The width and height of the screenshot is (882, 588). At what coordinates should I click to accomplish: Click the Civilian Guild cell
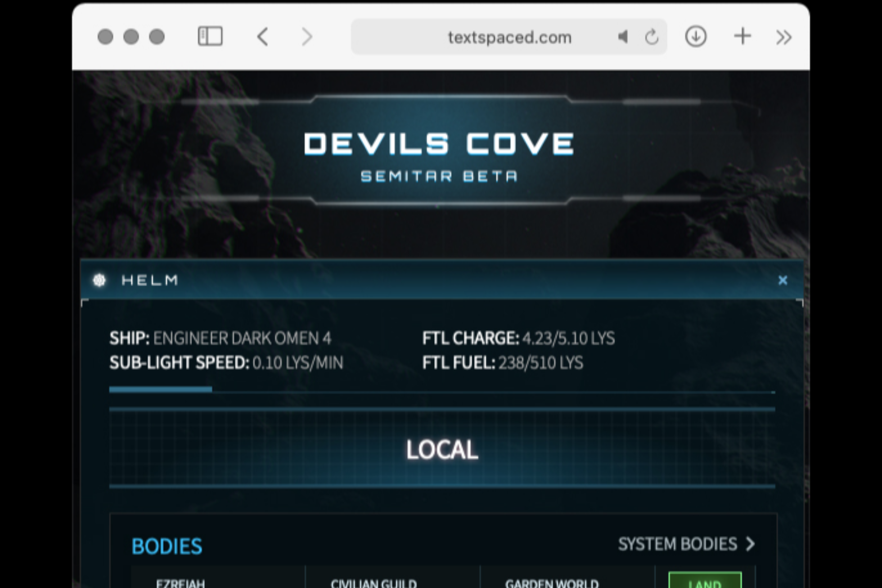tap(373, 583)
